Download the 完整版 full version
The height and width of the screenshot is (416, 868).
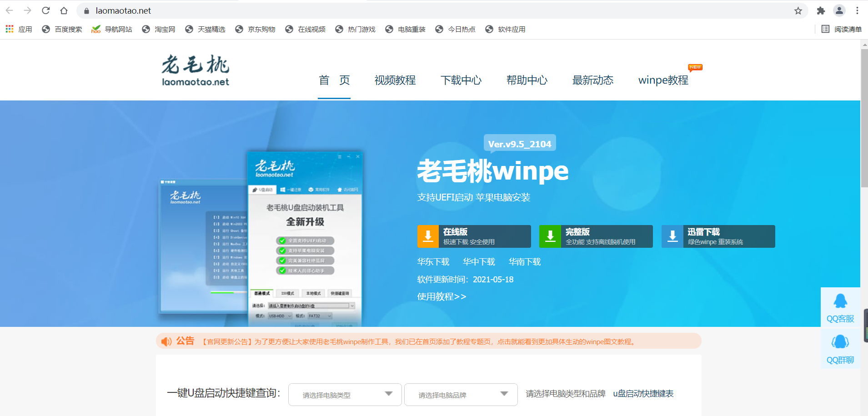coord(596,236)
